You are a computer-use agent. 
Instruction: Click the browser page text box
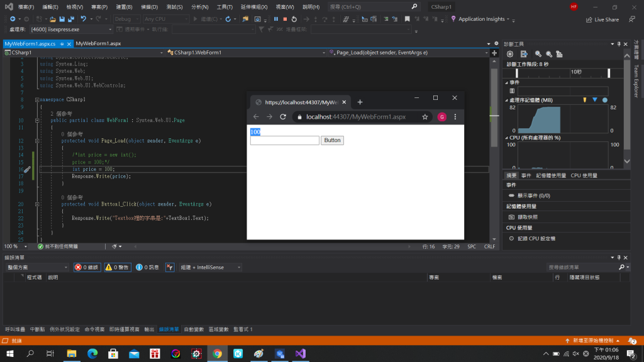[285, 140]
